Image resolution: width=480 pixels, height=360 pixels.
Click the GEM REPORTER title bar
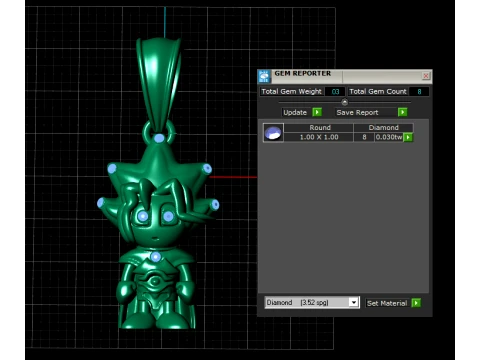pos(345,76)
